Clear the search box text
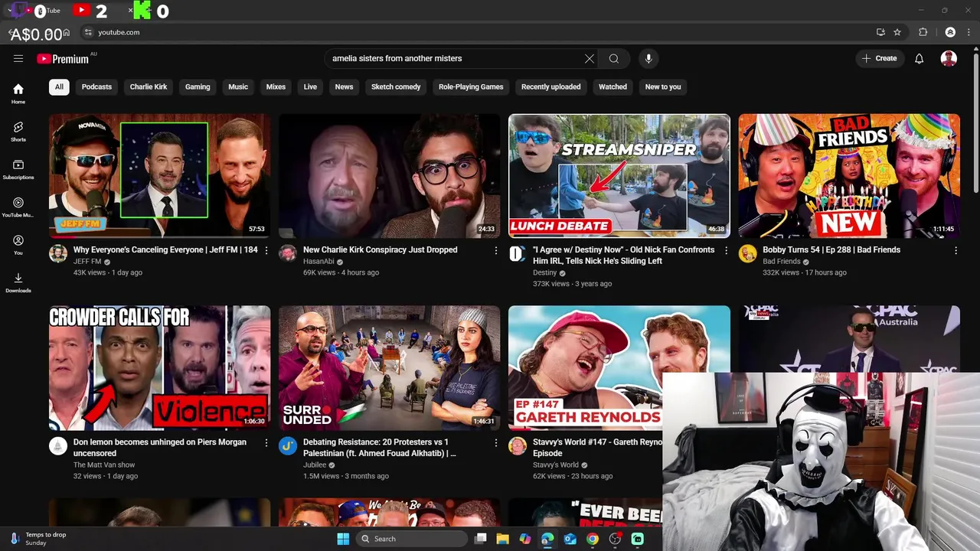Image resolution: width=980 pixels, height=551 pixels. [x=590, y=58]
